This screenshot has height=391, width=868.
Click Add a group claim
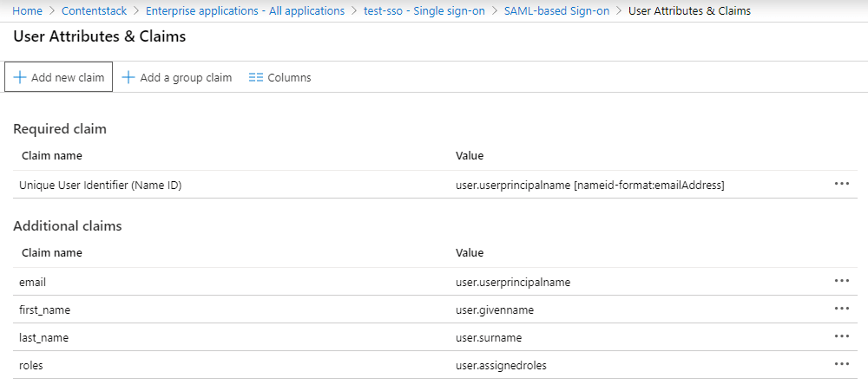click(177, 77)
